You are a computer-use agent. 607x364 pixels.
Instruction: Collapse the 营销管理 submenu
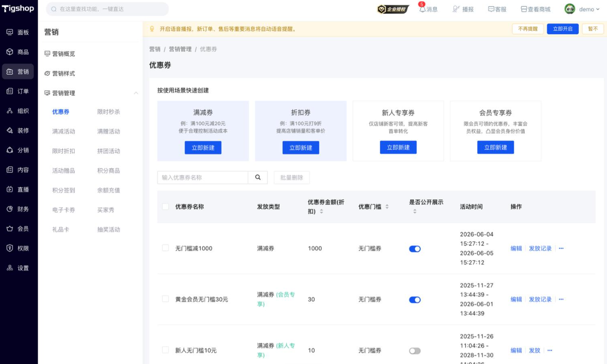pyautogui.click(x=136, y=93)
